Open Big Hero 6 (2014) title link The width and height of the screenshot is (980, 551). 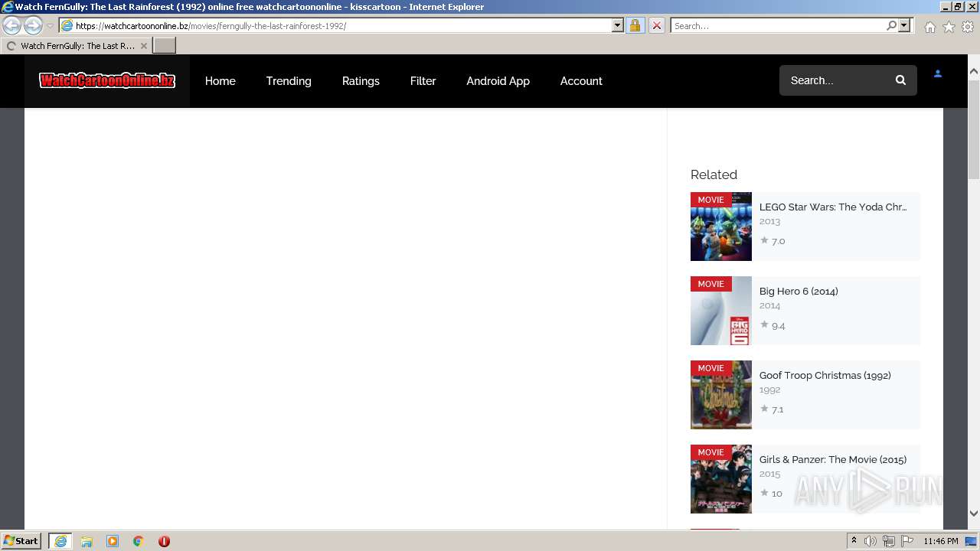point(799,291)
